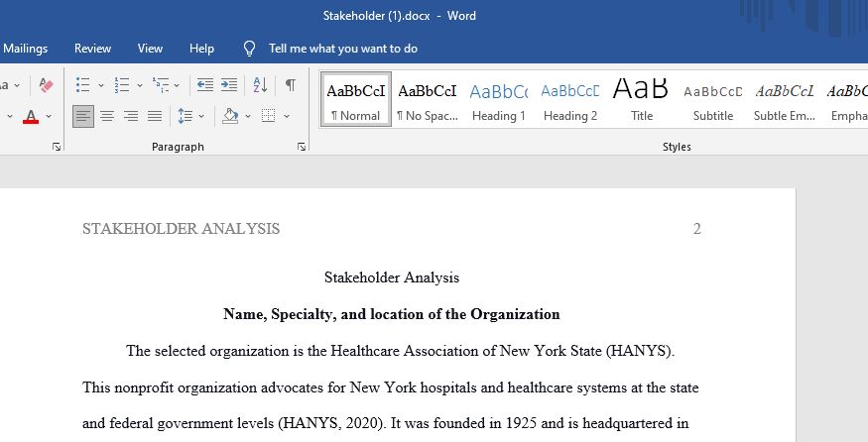Image resolution: width=868 pixels, height=442 pixels.
Task: Decrease paragraph indent
Action: 205,85
